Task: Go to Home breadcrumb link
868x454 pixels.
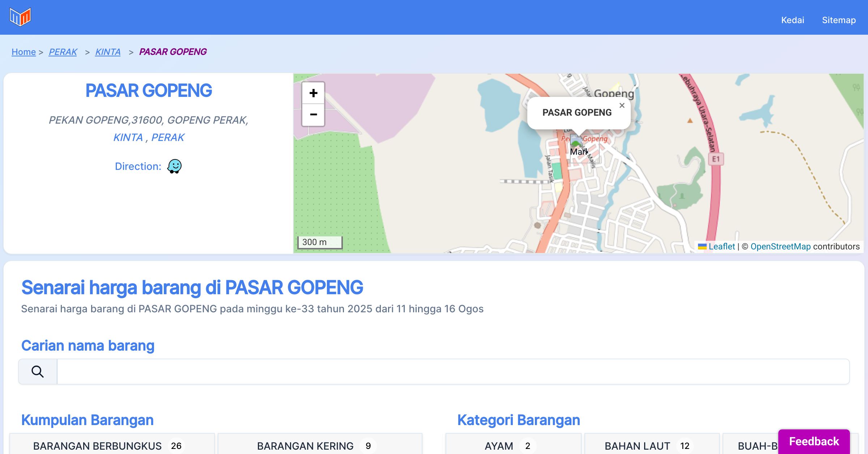Action: 24,52
